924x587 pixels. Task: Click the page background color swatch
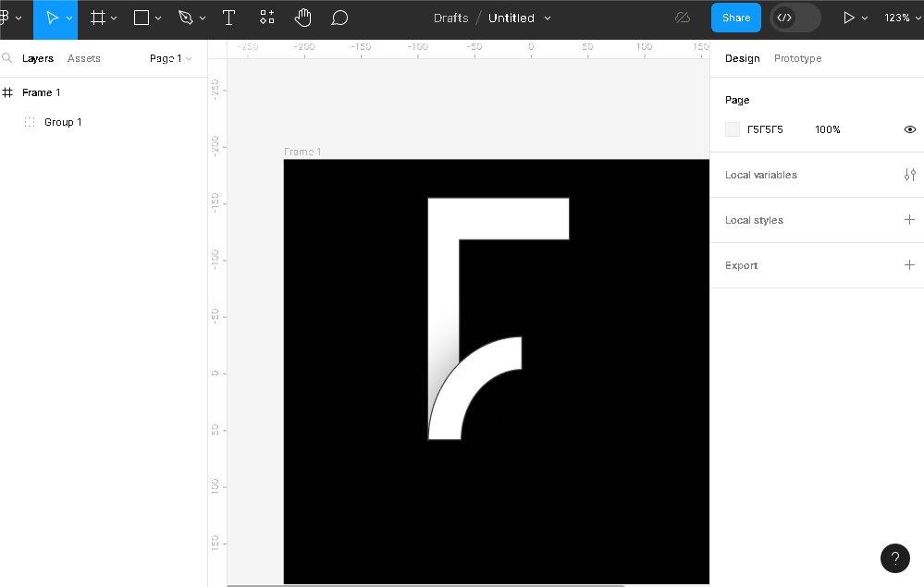(733, 129)
